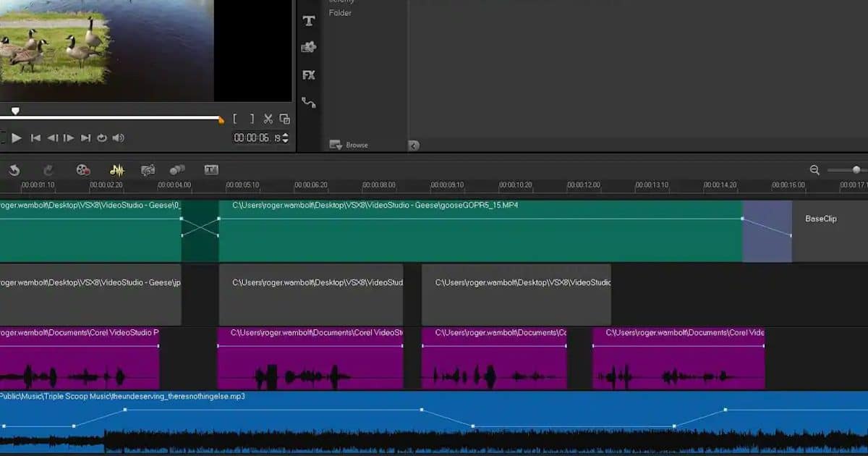Open the Auto Music tool

[148, 170]
